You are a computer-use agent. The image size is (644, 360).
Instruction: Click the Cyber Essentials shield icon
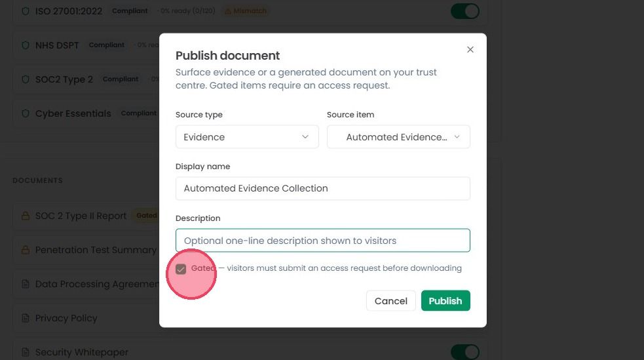tap(26, 113)
